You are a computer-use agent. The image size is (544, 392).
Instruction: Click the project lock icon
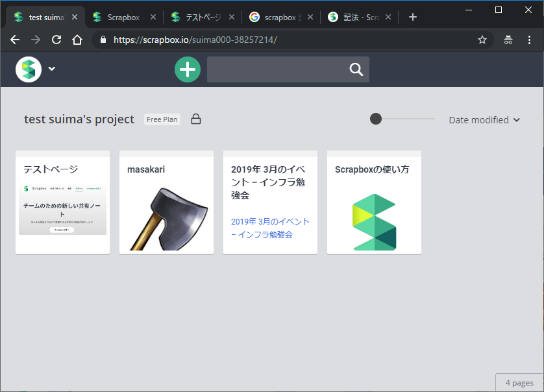click(x=195, y=119)
